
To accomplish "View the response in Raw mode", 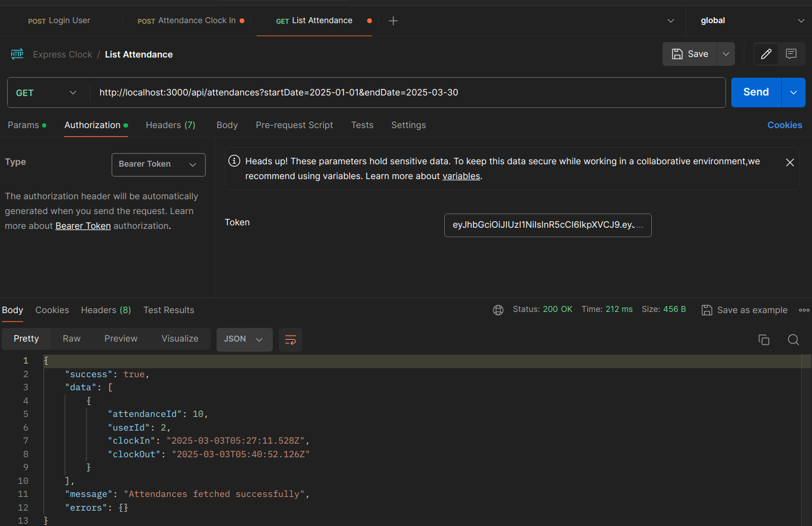I will [71, 338].
